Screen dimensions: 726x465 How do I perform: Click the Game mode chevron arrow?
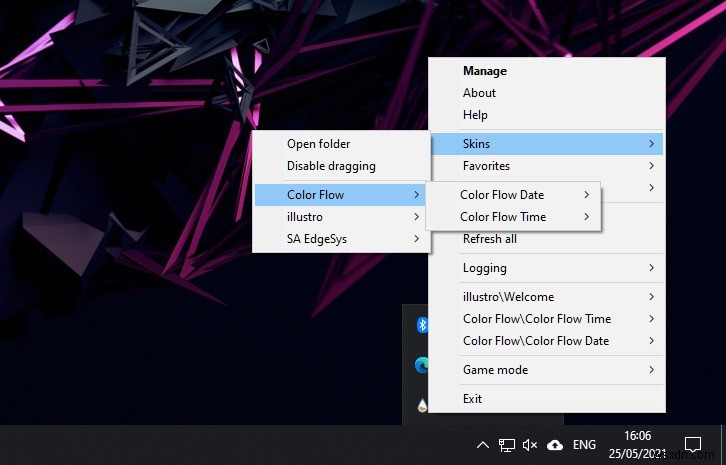[x=651, y=370]
